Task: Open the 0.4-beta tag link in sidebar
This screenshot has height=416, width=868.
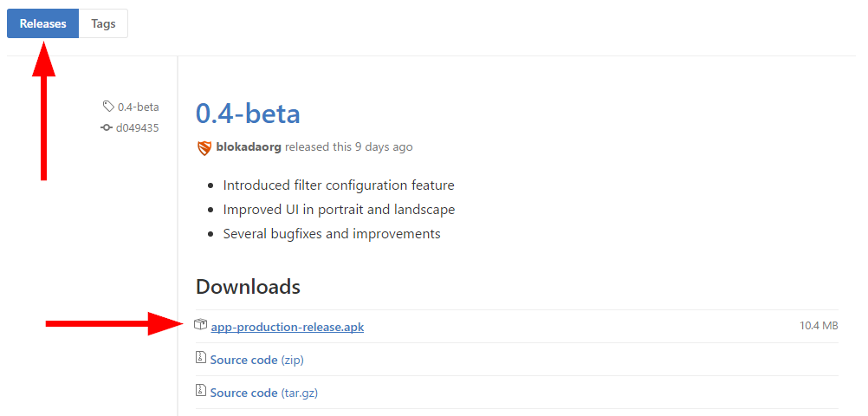Action: [139, 107]
